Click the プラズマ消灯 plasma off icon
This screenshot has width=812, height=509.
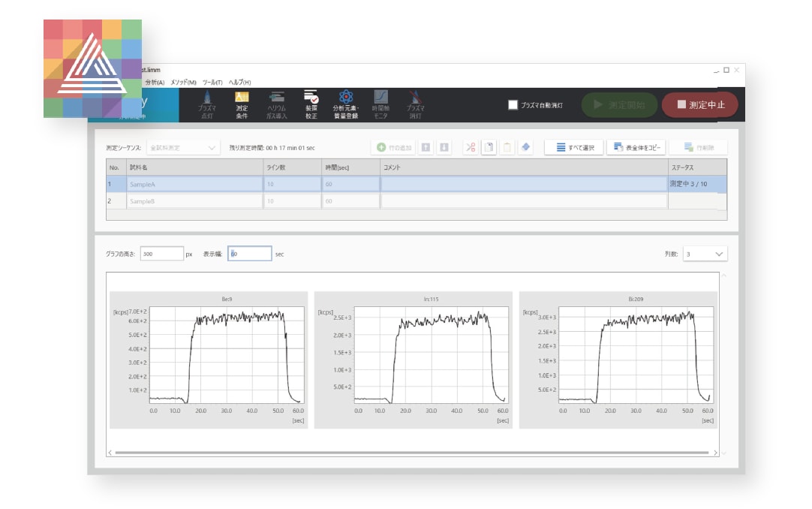[415, 104]
